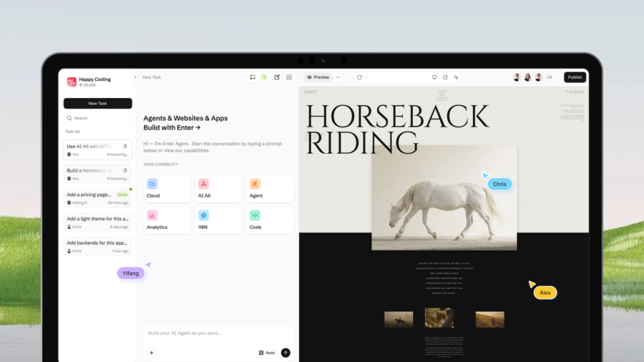Open the preview in new window icon
The image size is (644, 362).
tap(445, 77)
